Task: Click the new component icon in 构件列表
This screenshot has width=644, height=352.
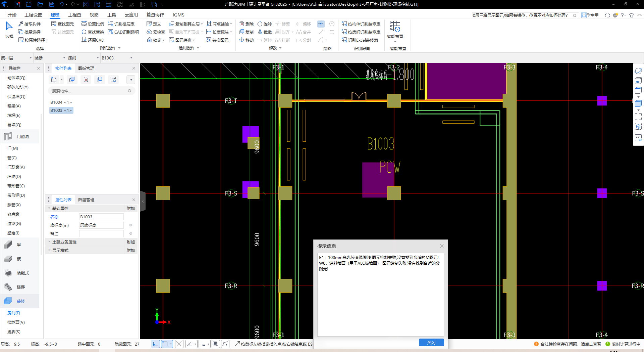Action: point(54,80)
